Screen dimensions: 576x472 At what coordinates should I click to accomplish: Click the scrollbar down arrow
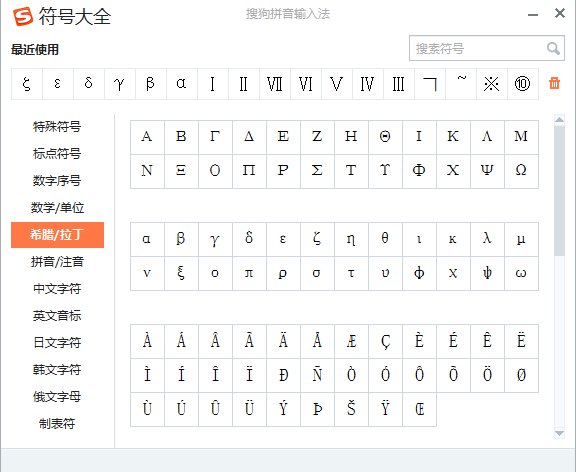[559, 434]
